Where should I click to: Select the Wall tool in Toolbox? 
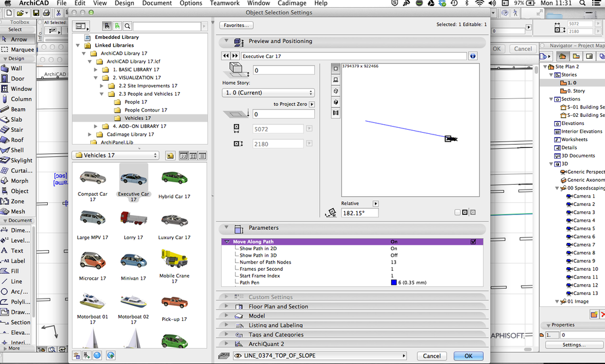click(16, 68)
